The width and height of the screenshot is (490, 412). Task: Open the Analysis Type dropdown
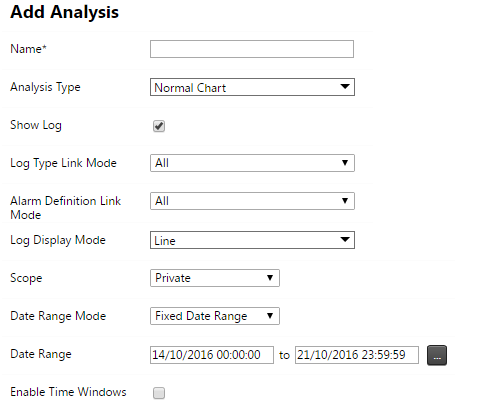click(x=252, y=87)
